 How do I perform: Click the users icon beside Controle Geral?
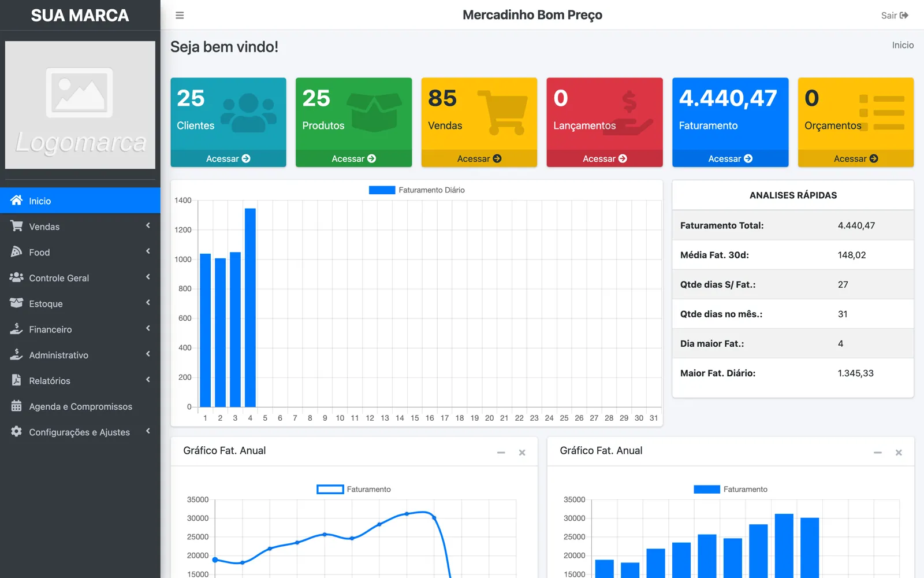pyautogui.click(x=17, y=277)
